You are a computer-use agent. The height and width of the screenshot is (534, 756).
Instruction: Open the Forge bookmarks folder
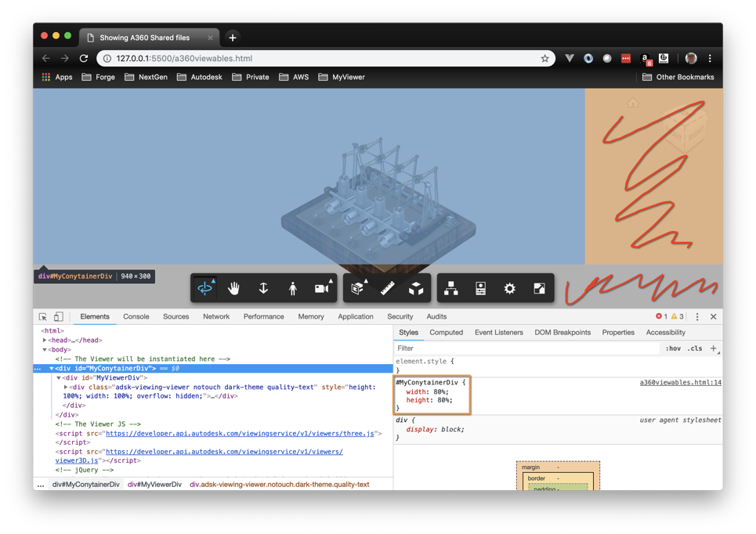99,77
